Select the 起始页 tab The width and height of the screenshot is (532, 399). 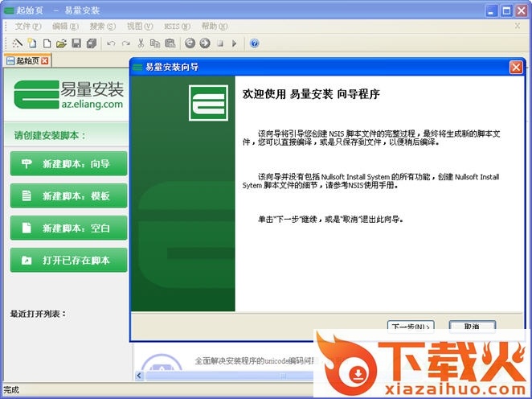click(27, 61)
